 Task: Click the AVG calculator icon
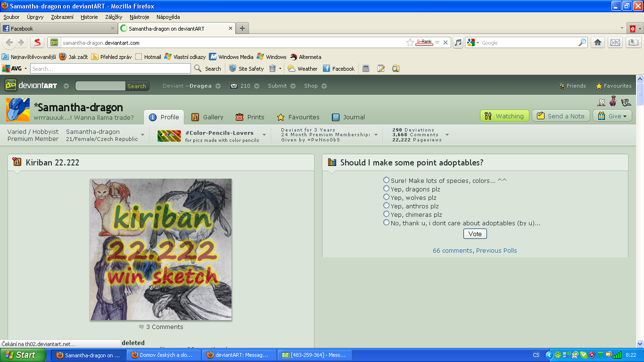365,68
